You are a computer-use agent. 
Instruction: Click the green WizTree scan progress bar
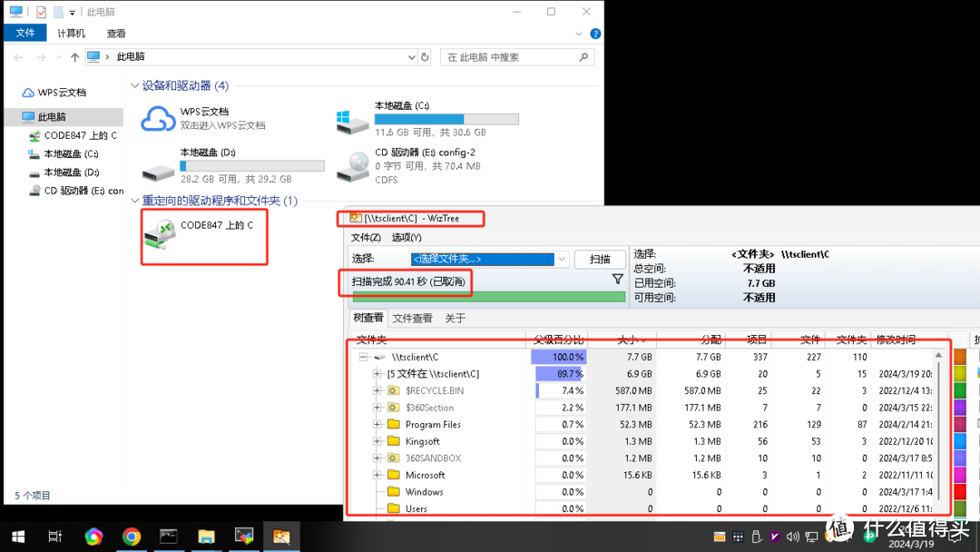(489, 298)
